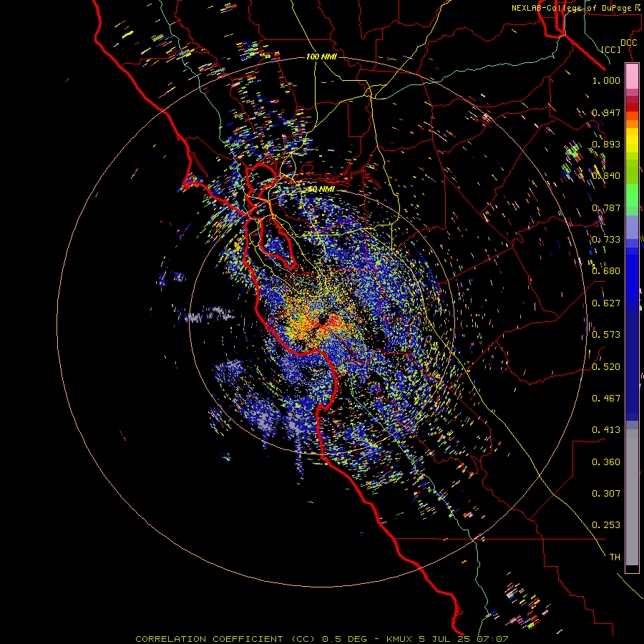Select the 1.000 legend value
Screen dimensions: 644x644
click(x=606, y=80)
